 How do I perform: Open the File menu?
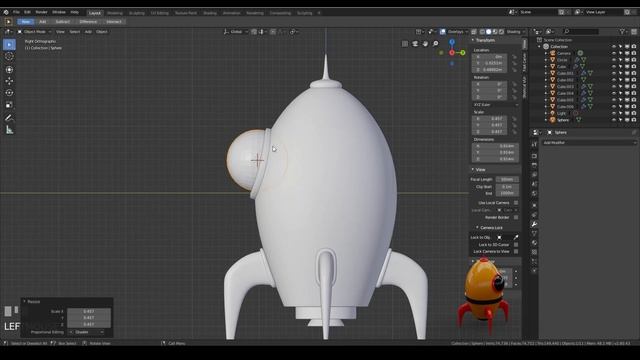(16, 12)
